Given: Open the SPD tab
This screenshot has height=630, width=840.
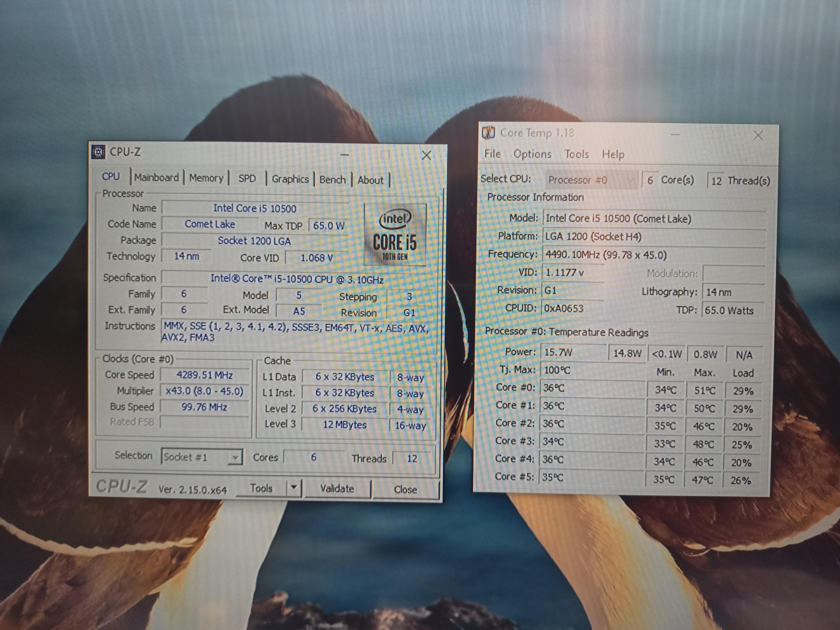Looking at the screenshot, I should click(247, 178).
